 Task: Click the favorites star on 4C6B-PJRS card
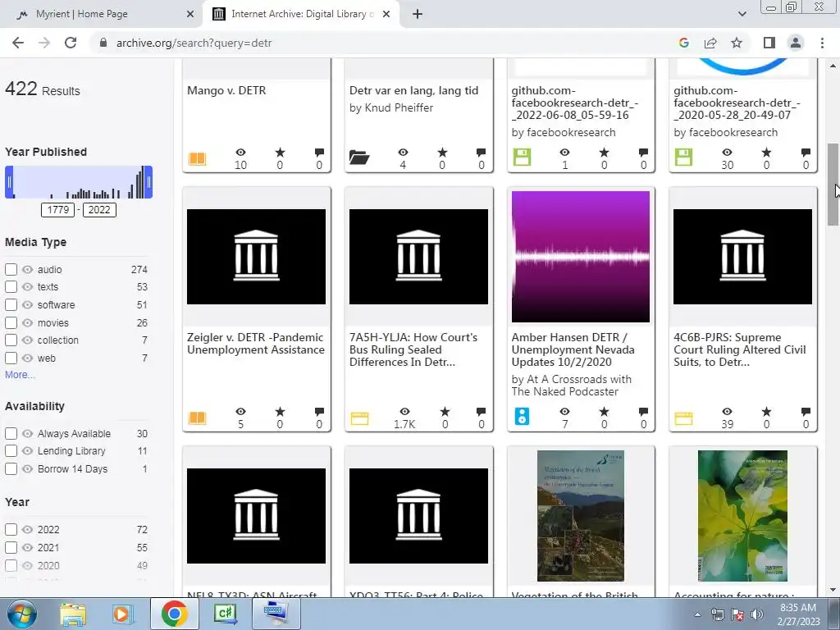pos(766,412)
